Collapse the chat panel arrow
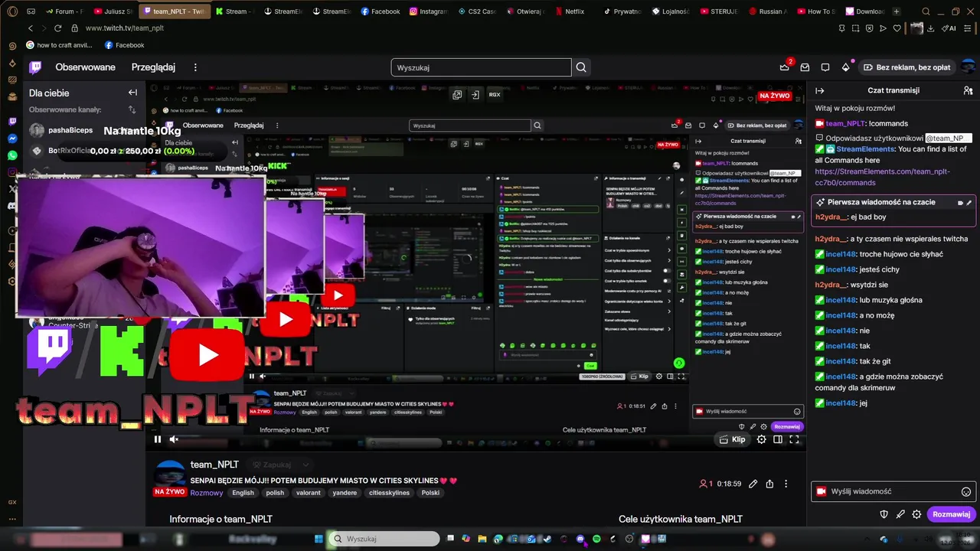This screenshot has height=551, width=980. point(820,90)
